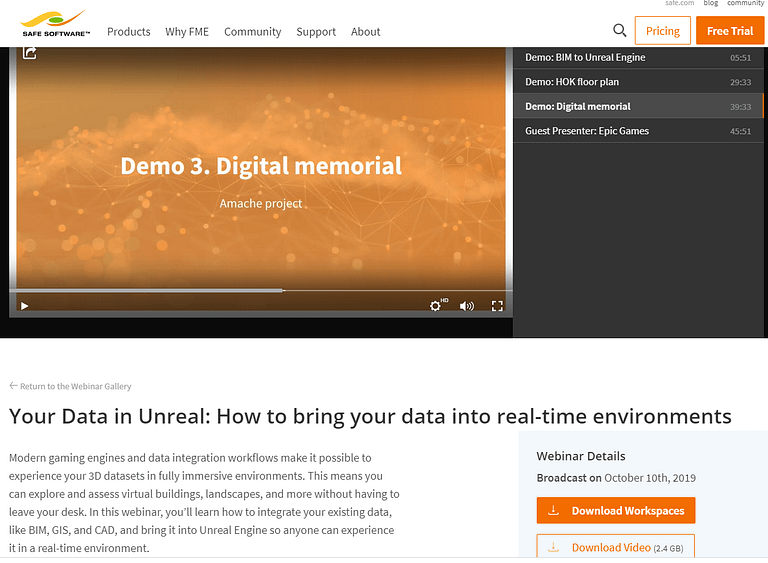
Task: Jump to Demo: BIM to Unreal Engine chapter
Action: coord(638,57)
